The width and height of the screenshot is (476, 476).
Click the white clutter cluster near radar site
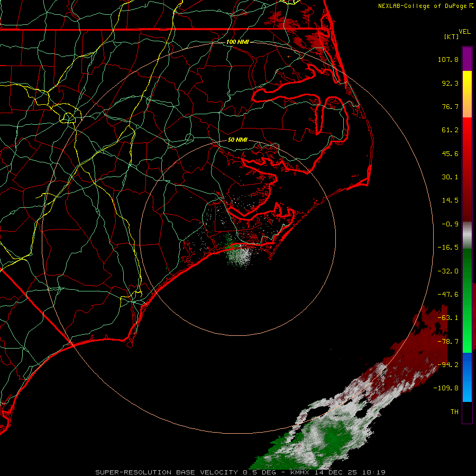point(240,255)
